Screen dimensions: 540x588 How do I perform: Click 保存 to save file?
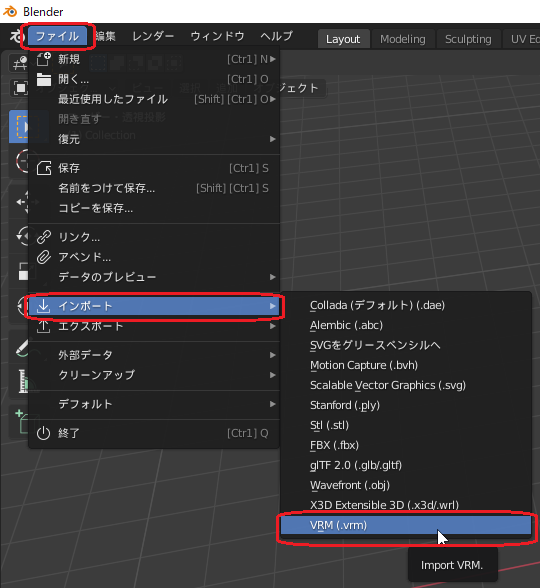click(x=154, y=168)
